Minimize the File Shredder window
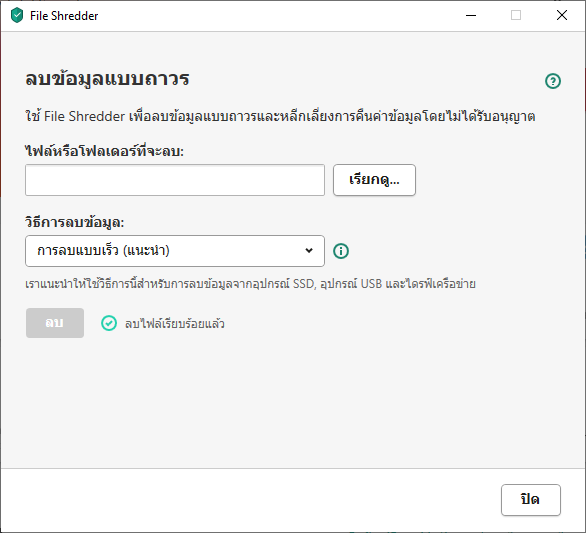Image resolution: width=586 pixels, height=533 pixels. click(x=471, y=15)
